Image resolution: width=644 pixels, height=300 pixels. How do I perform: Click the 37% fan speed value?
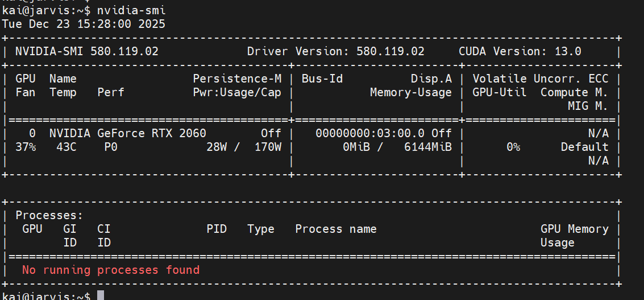tap(25, 147)
